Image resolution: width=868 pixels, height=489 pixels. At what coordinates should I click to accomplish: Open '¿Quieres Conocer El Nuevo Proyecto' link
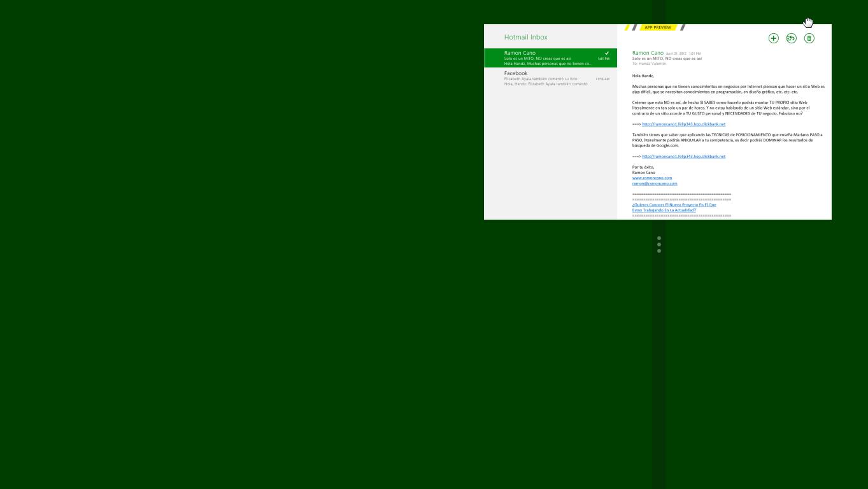point(674,205)
